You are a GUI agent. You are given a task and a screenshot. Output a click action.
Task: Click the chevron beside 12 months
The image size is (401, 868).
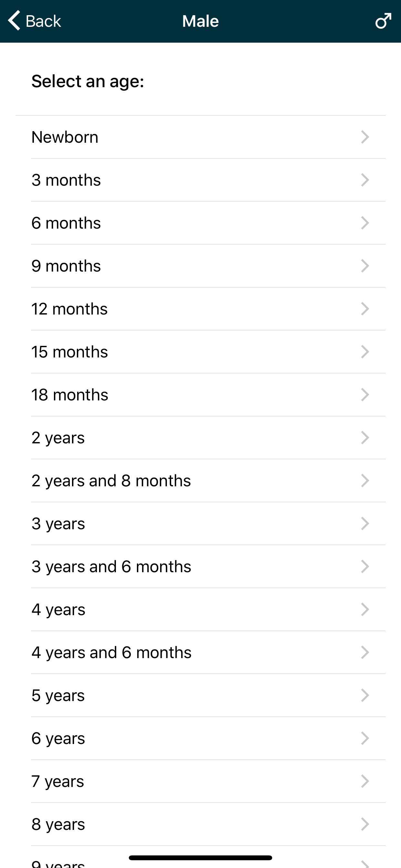click(365, 309)
